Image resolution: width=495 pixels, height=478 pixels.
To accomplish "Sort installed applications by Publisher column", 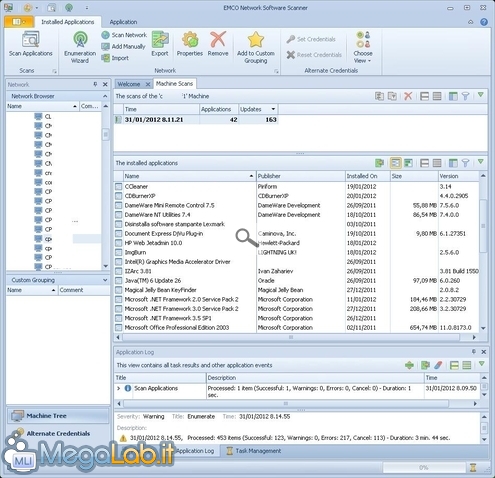I will click(301, 176).
